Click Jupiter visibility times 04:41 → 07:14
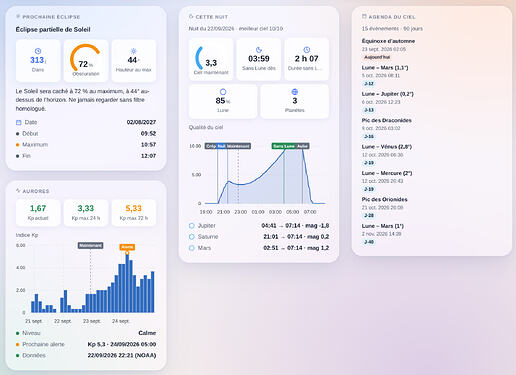The height and width of the screenshot is (375, 516). point(282,226)
